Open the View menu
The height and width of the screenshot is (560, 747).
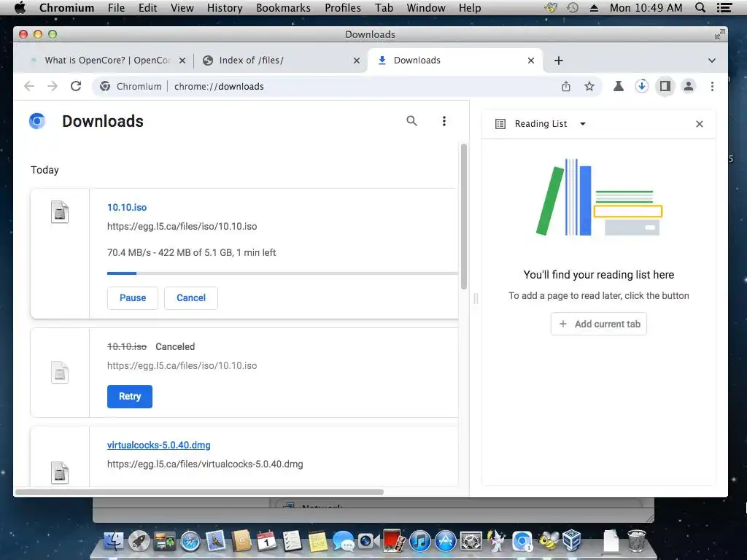click(182, 7)
